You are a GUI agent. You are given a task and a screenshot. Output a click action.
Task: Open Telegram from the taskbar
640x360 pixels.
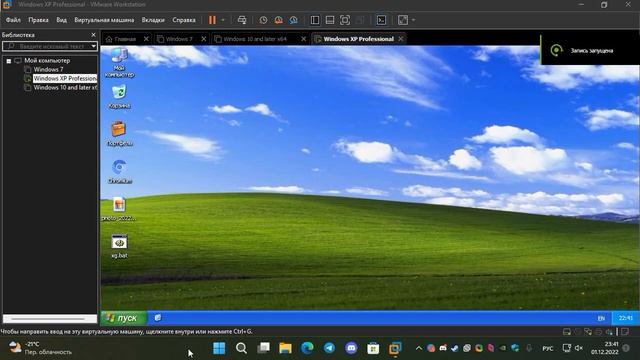pyautogui.click(x=329, y=348)
